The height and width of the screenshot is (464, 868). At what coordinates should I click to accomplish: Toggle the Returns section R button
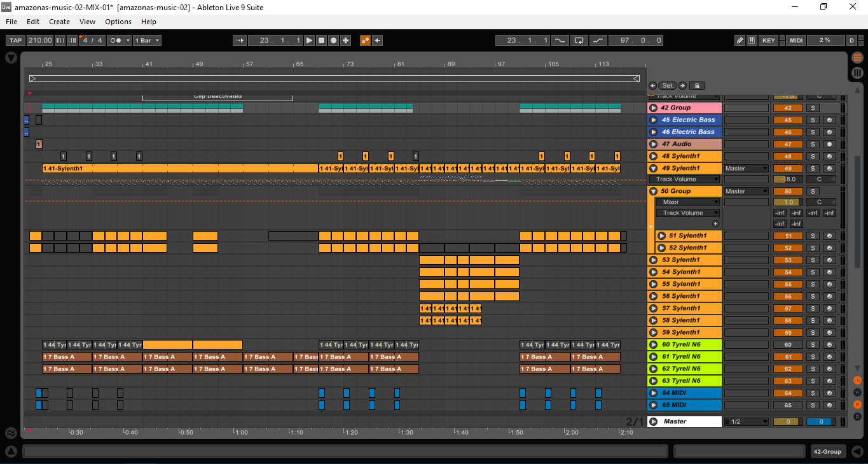pyautogui.click(x=857, y=393)
